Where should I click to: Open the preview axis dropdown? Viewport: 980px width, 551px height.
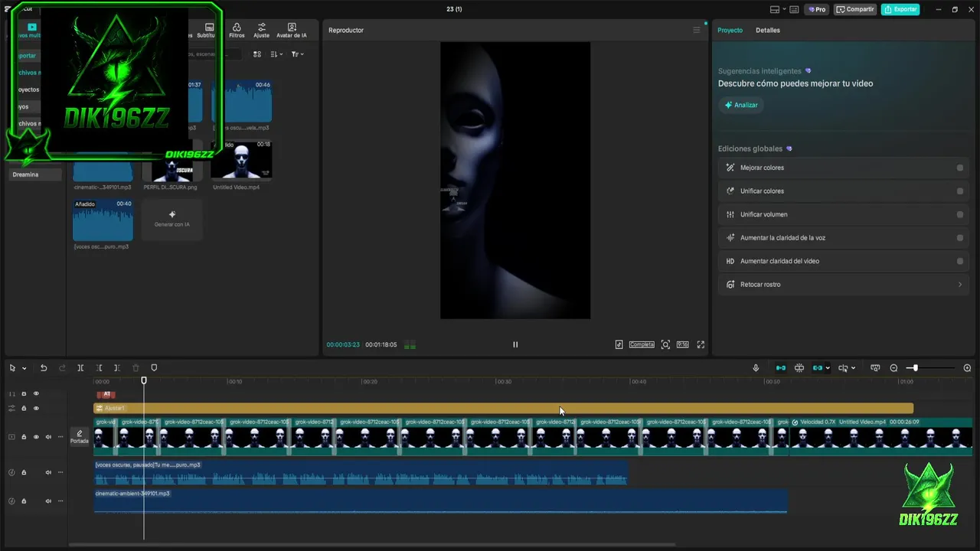tap(846, 368)
